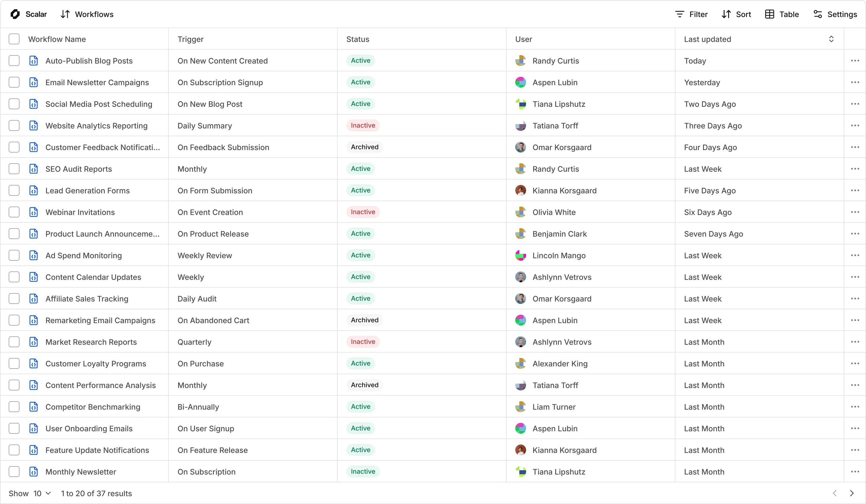Viewport: 866px width, 504px height.
Task: Tick the checkbox for Market Research Reports
Action: 14,342
